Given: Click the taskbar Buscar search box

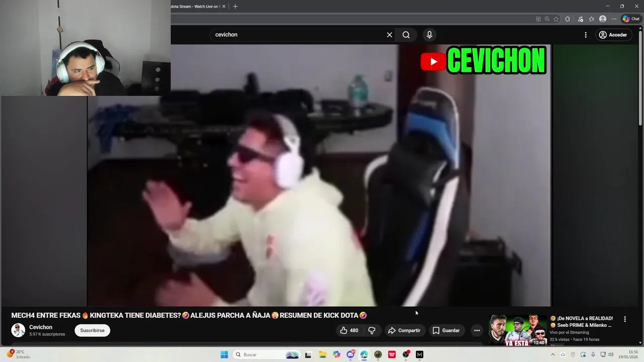Looking at the screenshot, I should [267, 354].
